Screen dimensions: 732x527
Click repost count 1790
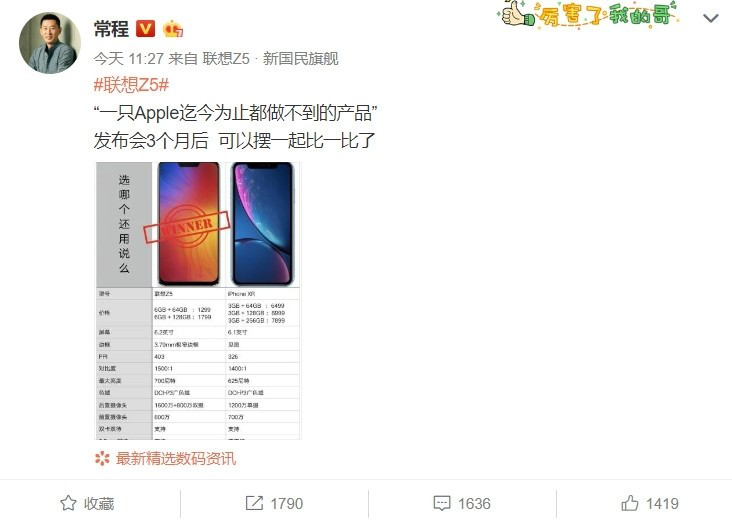[x=287, y=504]
